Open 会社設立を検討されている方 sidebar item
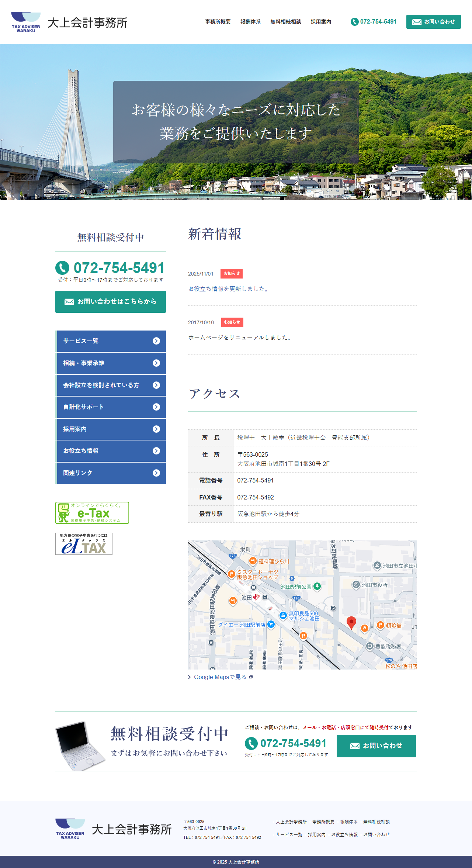This screenshot has height=868, width=472. (x=111, y=385)
